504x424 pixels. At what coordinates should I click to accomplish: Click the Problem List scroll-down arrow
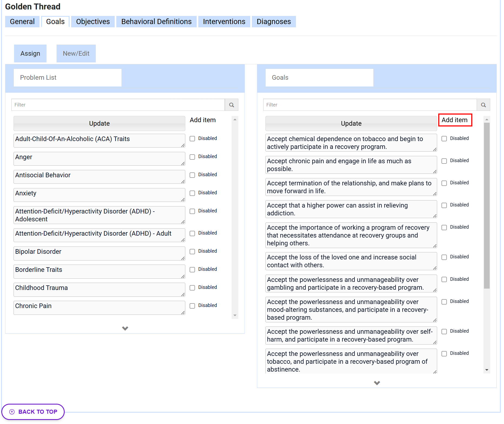(x=235, y=315)
